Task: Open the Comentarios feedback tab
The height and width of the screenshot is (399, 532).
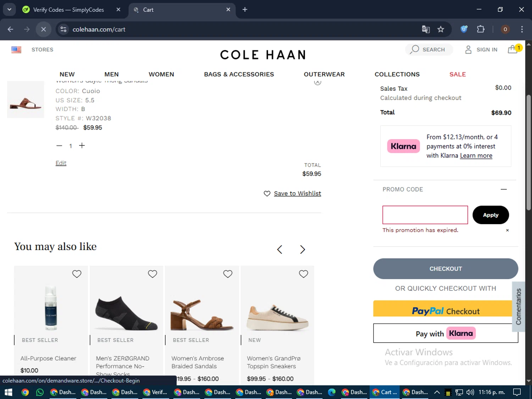Action: tap(519, 307)
